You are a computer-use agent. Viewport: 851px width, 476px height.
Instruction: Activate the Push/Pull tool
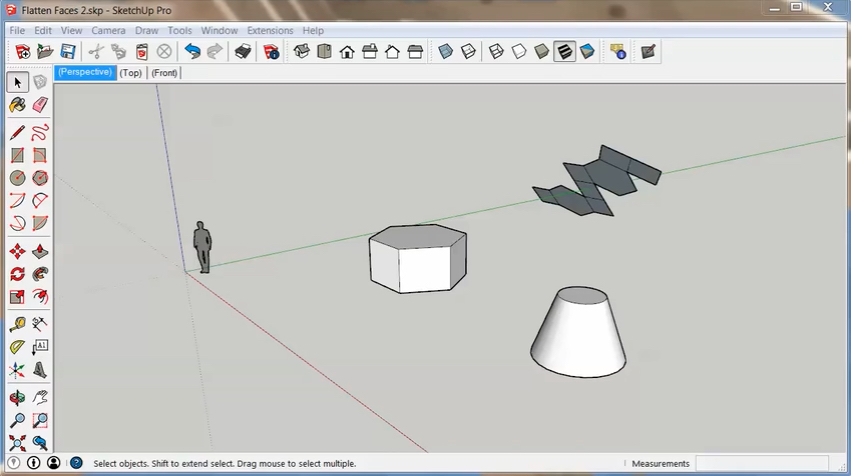click(x=40, y=250)
